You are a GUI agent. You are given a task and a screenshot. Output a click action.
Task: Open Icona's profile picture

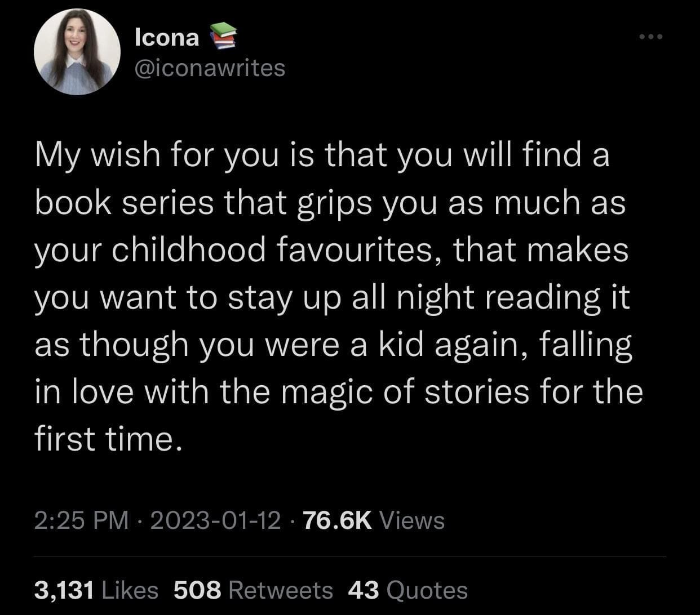coord(77,52)
